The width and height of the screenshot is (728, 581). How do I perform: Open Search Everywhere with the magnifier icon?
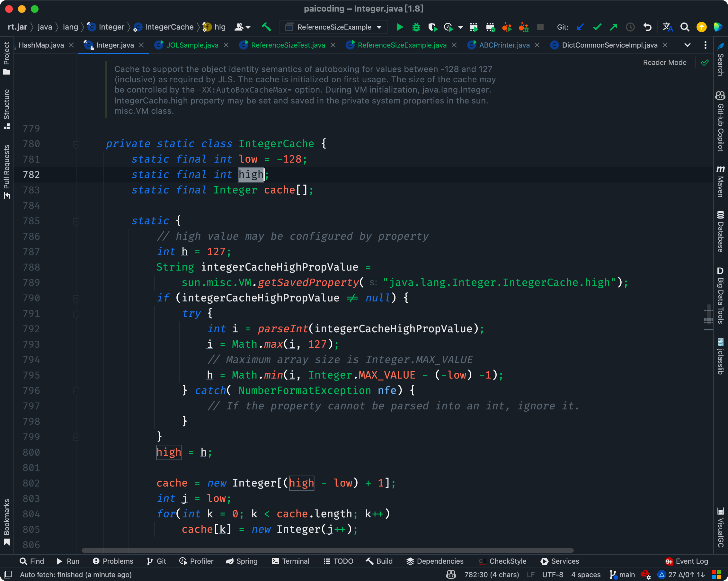point(685,27)
